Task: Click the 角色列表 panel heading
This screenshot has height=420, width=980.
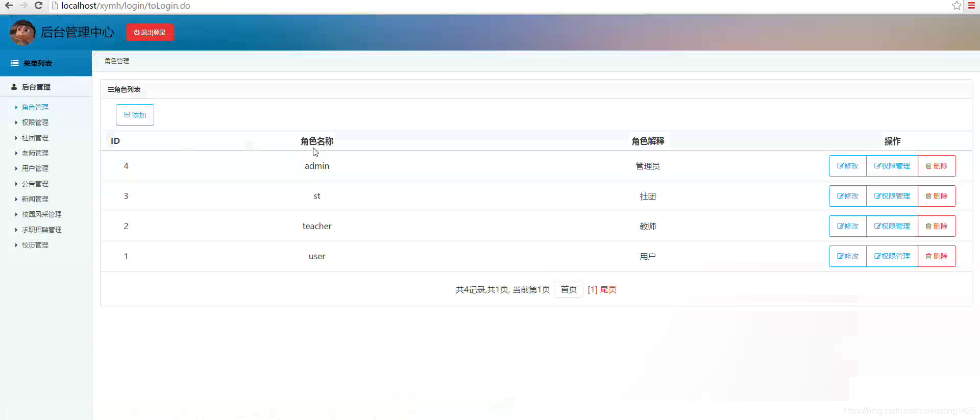Action: pyautogui.click(x=124, y=89)
